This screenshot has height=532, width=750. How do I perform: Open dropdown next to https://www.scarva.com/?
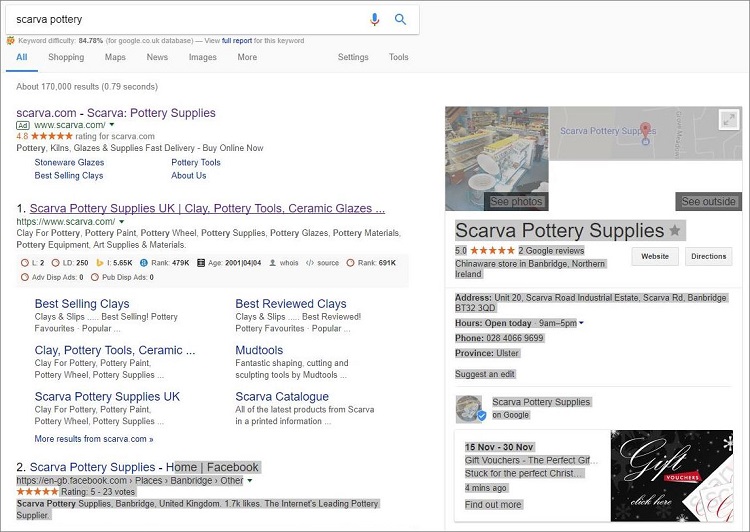121,222
